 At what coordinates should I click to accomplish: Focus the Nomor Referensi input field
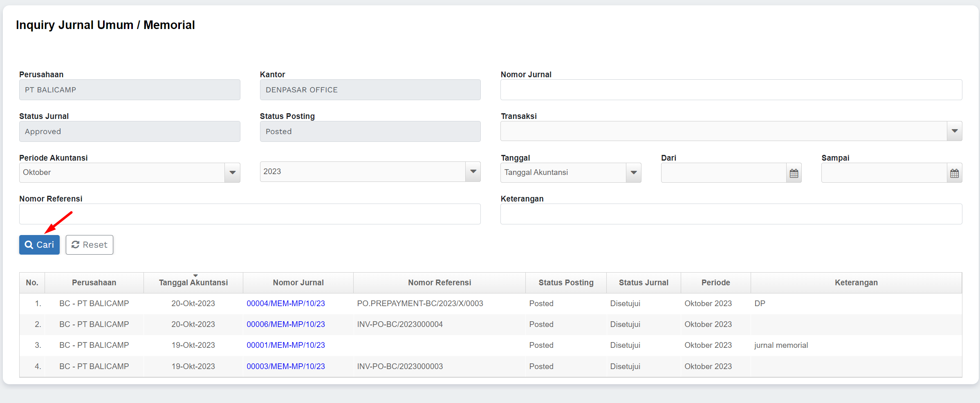(x=249, y=214)
